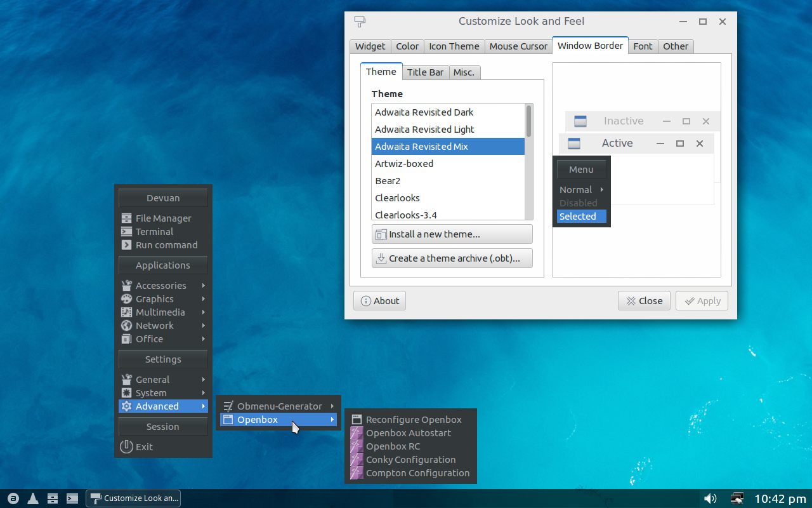
Task: Select the Clearlooks-3.4 theme
Action: click(x=448, y=214)
